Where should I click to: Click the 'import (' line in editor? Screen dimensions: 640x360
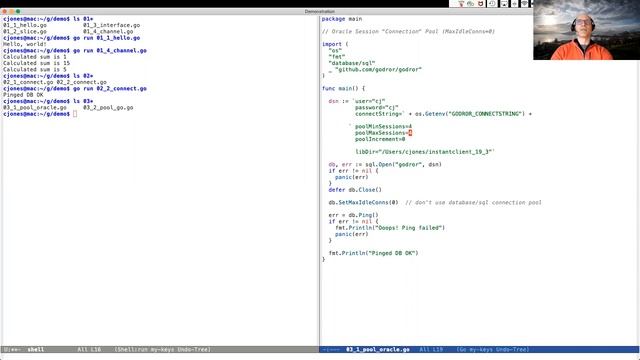click(x=335, y=44)
